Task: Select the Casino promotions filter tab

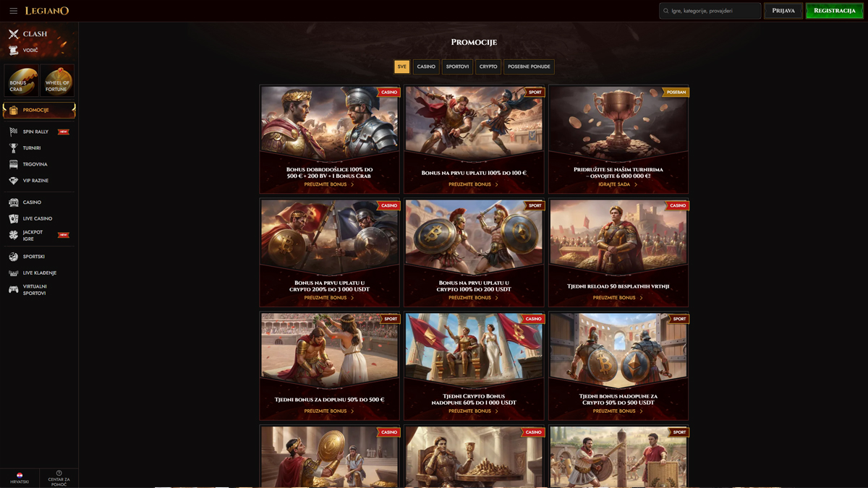Action: coord(426,67)
